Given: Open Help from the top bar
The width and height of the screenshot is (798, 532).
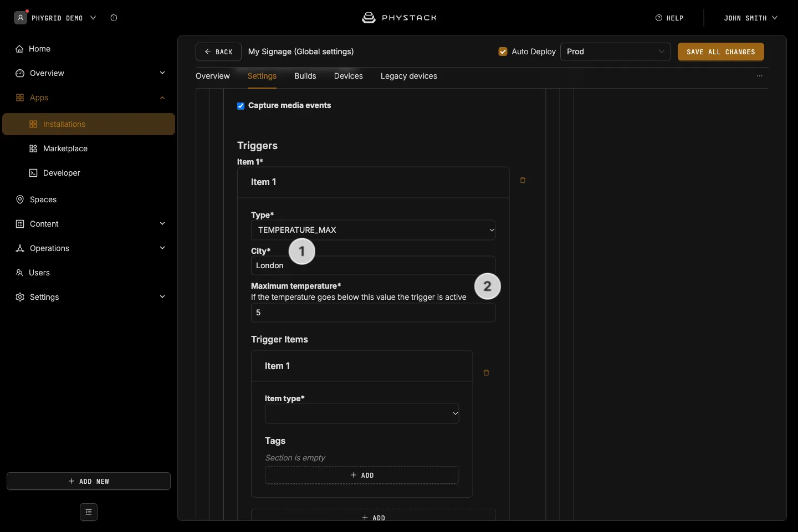Looking at the screenshot, I should tap(669, 18).
